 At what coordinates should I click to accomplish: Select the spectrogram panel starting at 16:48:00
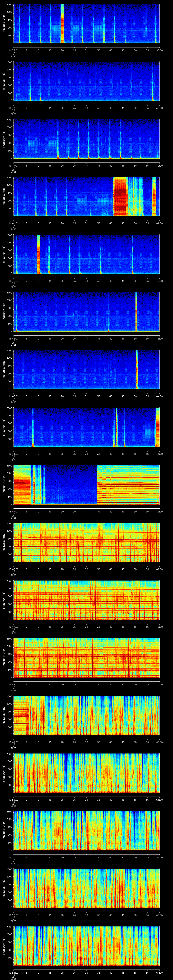point(87,658)
